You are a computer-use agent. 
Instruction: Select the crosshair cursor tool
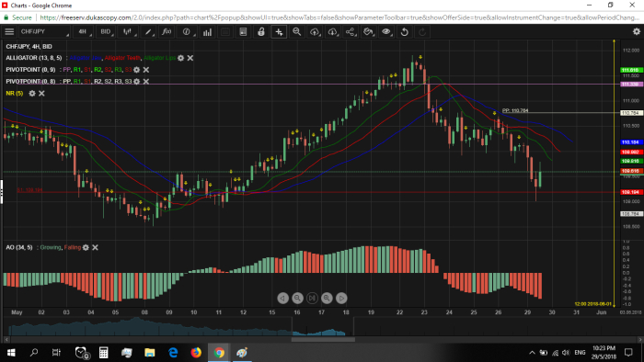tap(279, 31)
